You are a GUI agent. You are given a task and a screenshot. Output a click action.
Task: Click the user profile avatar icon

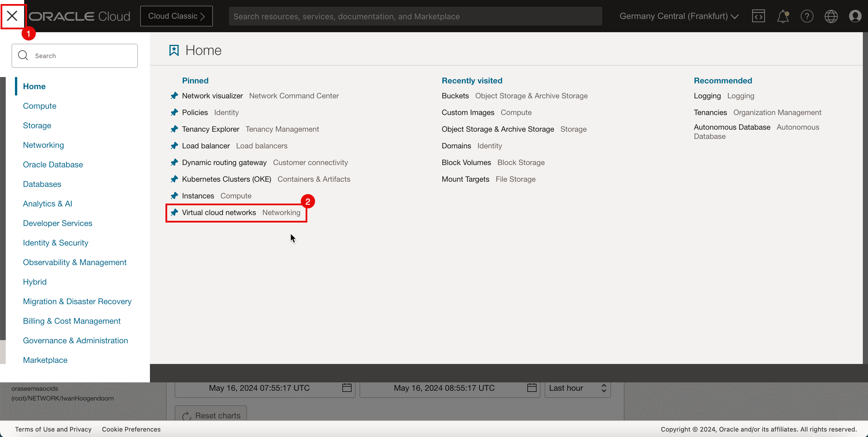[855, 16]
